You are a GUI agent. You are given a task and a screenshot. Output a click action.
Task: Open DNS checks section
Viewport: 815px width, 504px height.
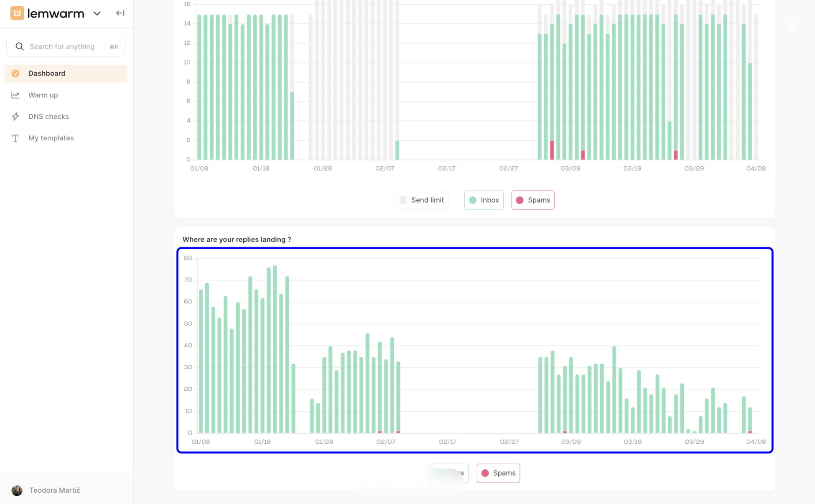click(48, 117)
